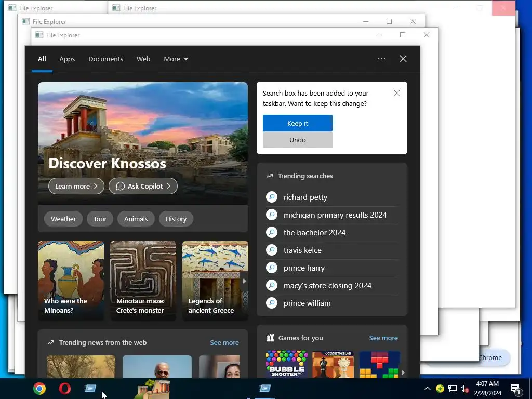This screenshot has width=532, height=399.
Task: Open the notification center icon
Action: (x=515, y=389)
